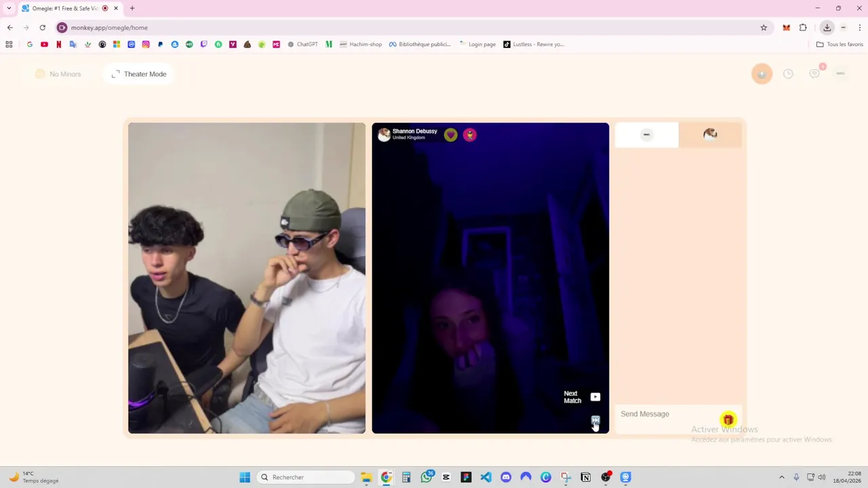Expand the system tray hidden icons
Screen dimensions: 868x488
coord(781,477)
